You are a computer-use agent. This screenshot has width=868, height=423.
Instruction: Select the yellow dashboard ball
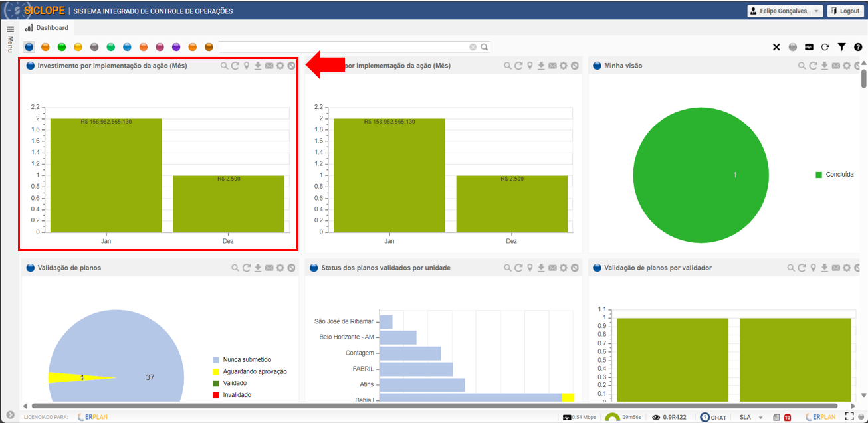tap(78, 47)
